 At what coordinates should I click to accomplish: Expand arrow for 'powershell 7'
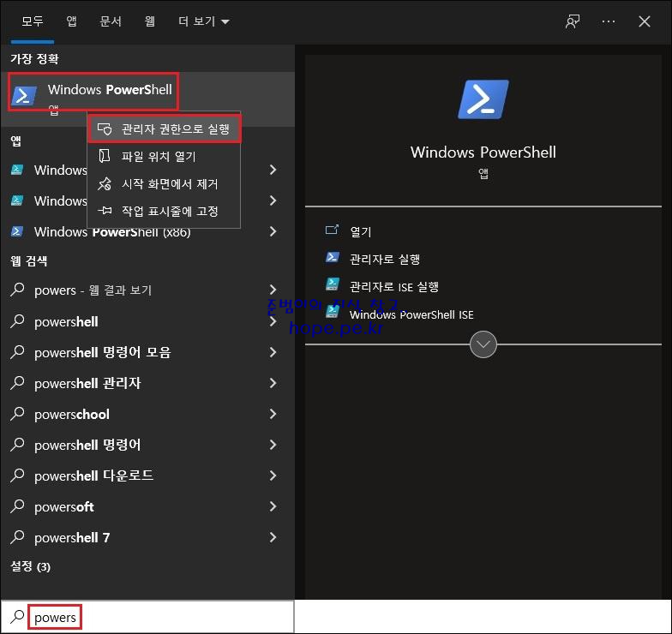point(273,538)
